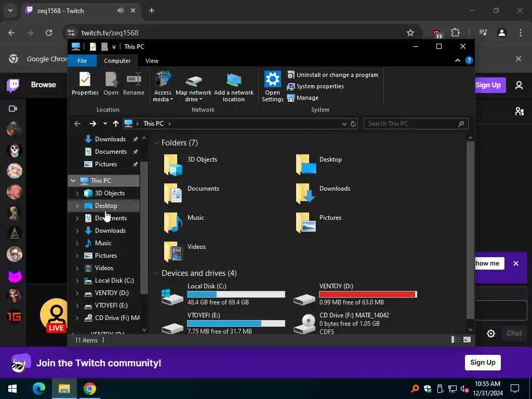Click the main pane vertical scrollbar
Screen dimensions: 532x399
pos(470,230)
